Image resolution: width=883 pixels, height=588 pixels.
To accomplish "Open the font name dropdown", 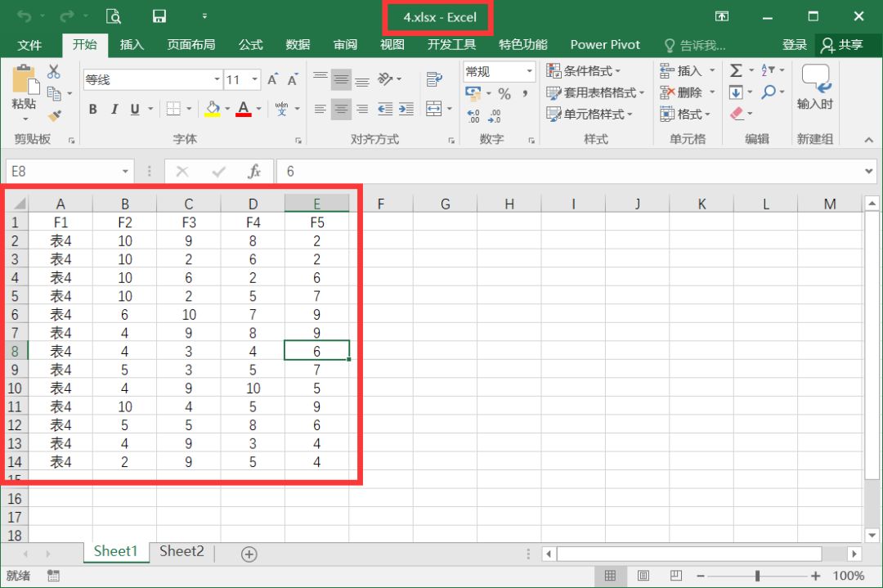I will (x=217, y=79).
